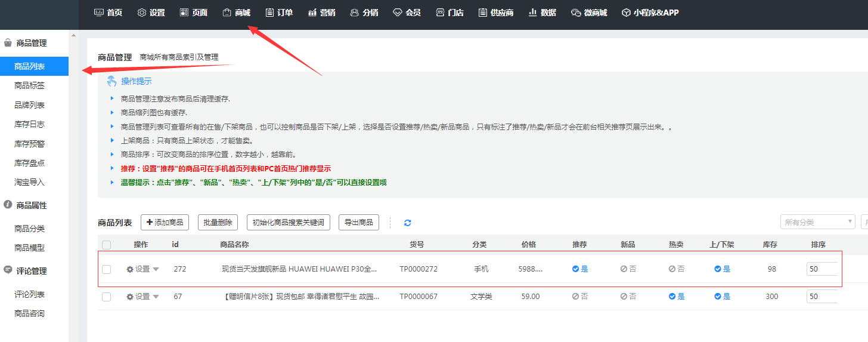Click the gear icon in row 272
Screen dimensions: 868x342
130,269
